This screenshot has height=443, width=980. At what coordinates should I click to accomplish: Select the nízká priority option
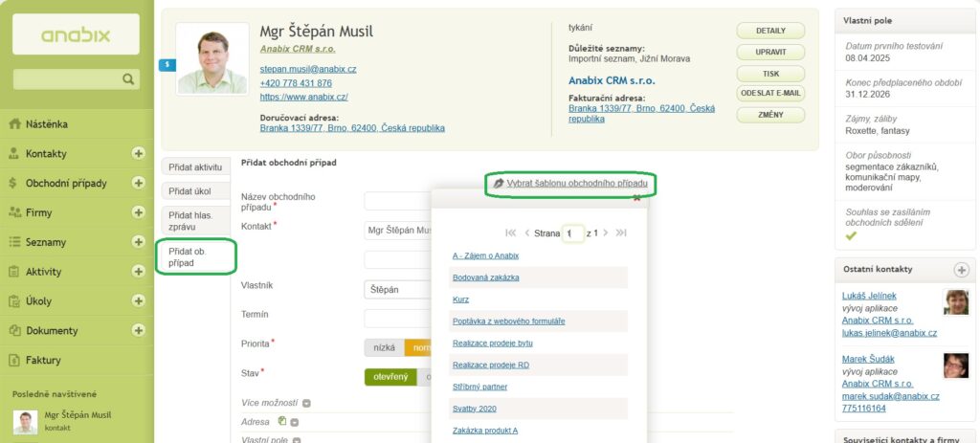point(385,347)
